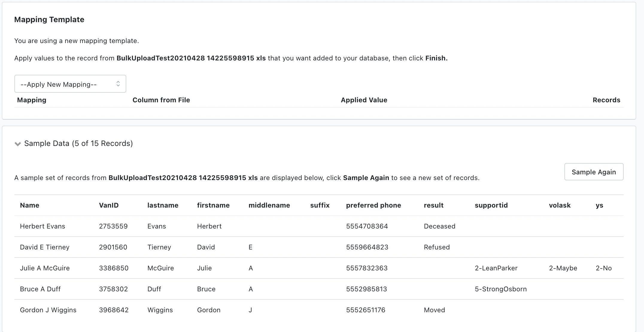This screenshot has width=644, height=332.
Task: Click the Sample Data section heading
Action: tap(78, 144)
